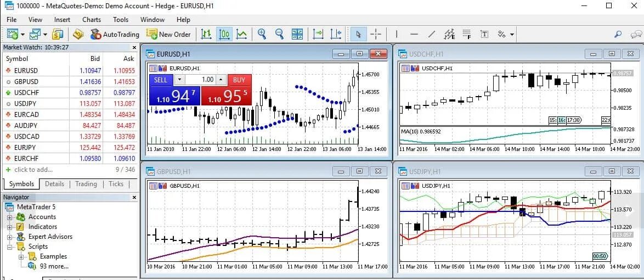The image size is (644, 280).
Task: Open the chat bubbles icon
Action: [636, 34]
